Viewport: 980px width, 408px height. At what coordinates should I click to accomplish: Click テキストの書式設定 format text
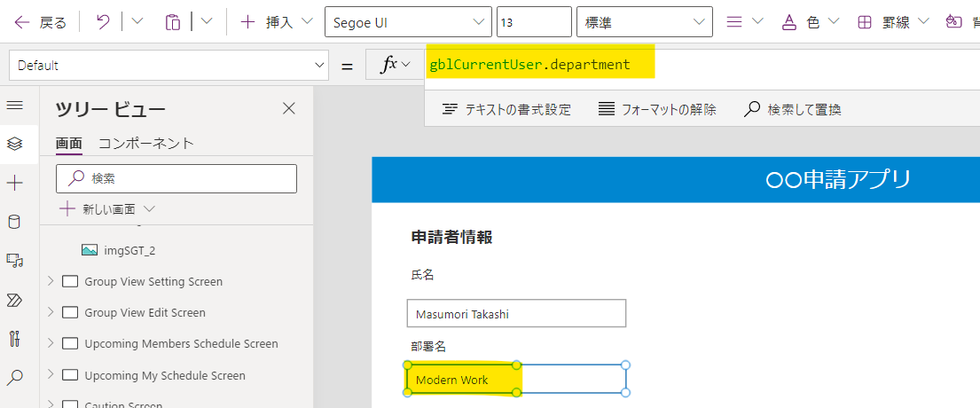[507, 110]
